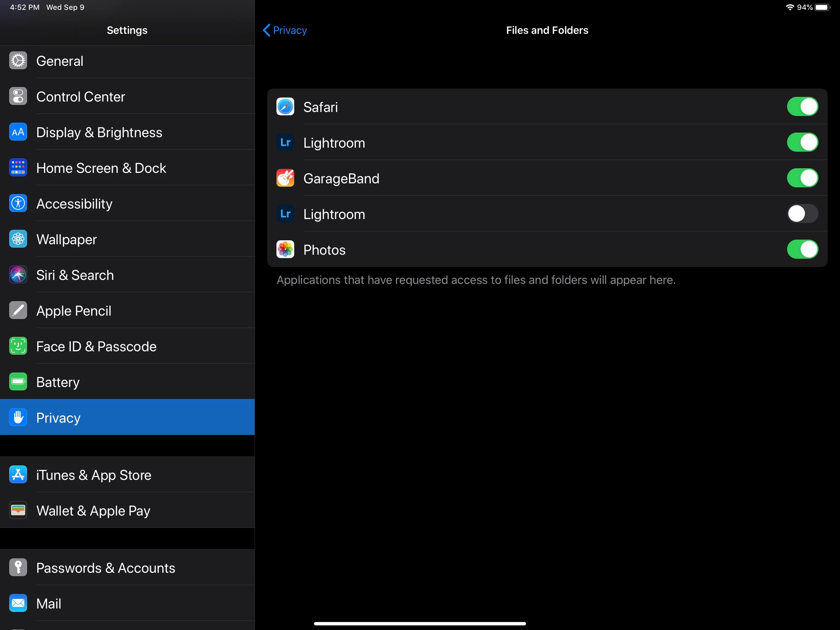The width and height of the screenshot is (840, 630).
Task: Tap the Accessibility icon in sidebar
Action: click(18, 204)
